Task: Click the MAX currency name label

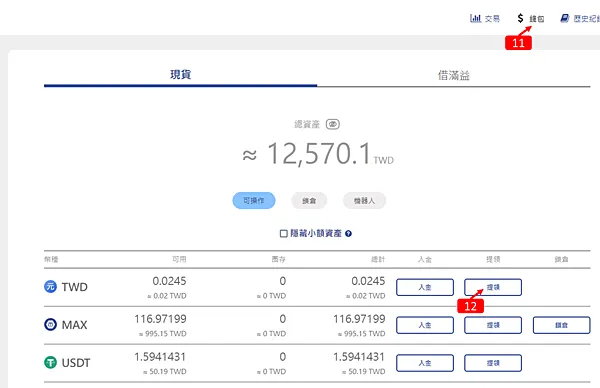Action: click(74, 324)
